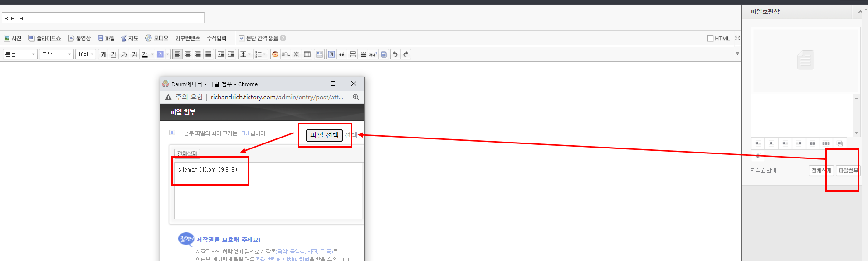Insert a URL link

click(x=285, y=54)
